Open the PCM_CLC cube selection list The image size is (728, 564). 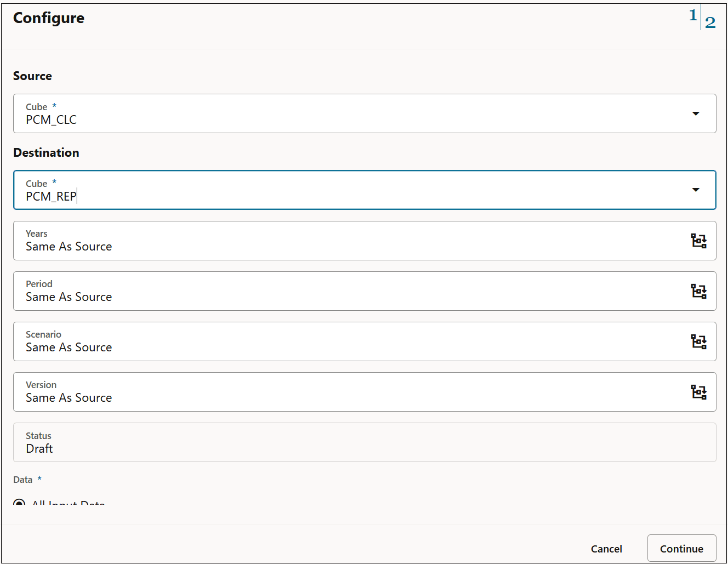pyautogui.click(x=696, y=113)
